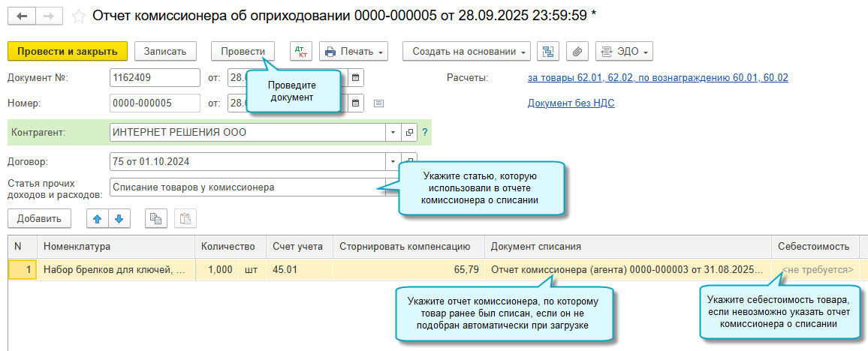Open the Создать на основании menu

tap(466, 51)
